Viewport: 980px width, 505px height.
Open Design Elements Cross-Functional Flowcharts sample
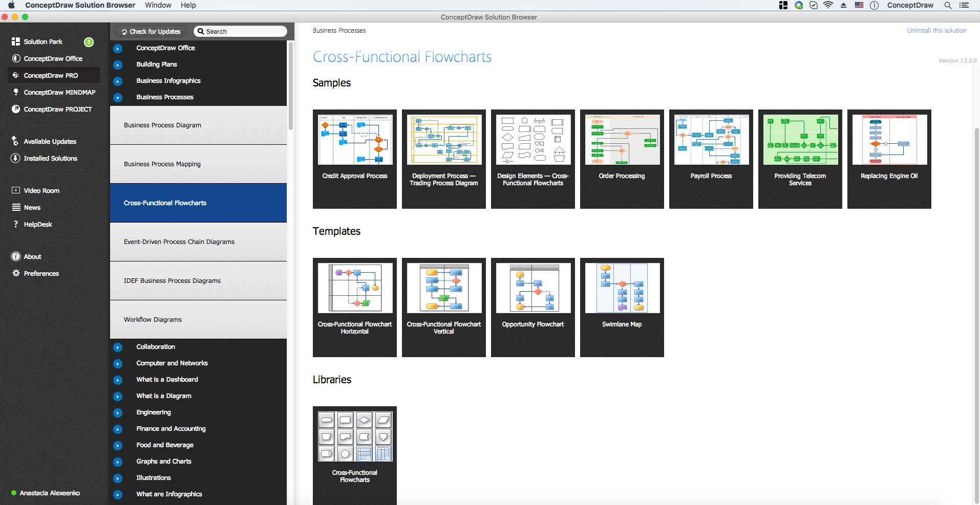coord(533,159)
